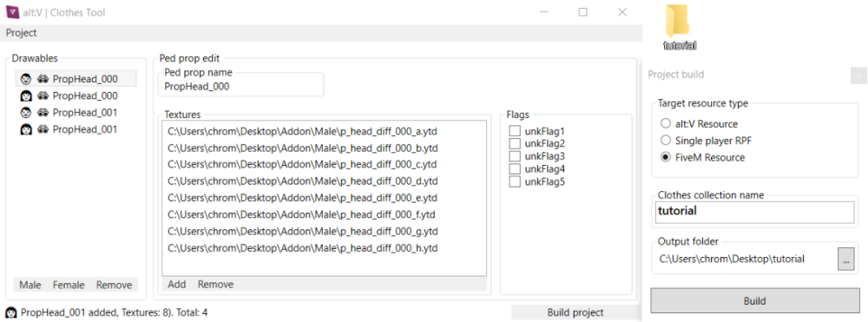Image resolution: width=868 pixels, height=322 pixels.
Task: Click the Build project button
Action: 575,312
